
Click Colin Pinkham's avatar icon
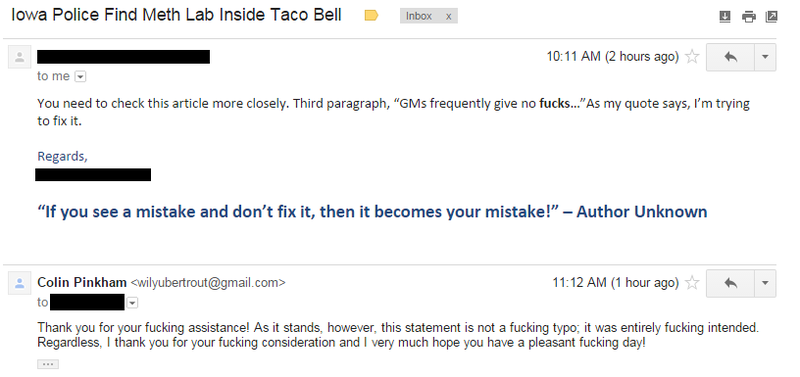[x=19, y=284]
